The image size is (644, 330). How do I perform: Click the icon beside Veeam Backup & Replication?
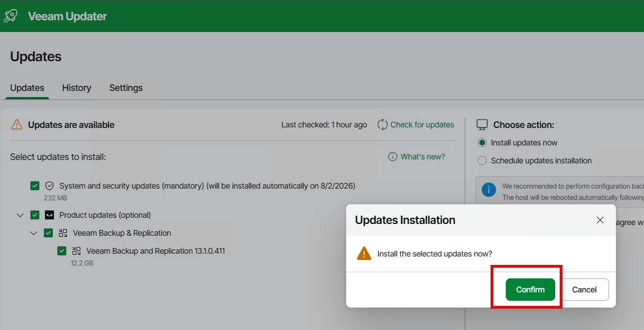(63, 233)
